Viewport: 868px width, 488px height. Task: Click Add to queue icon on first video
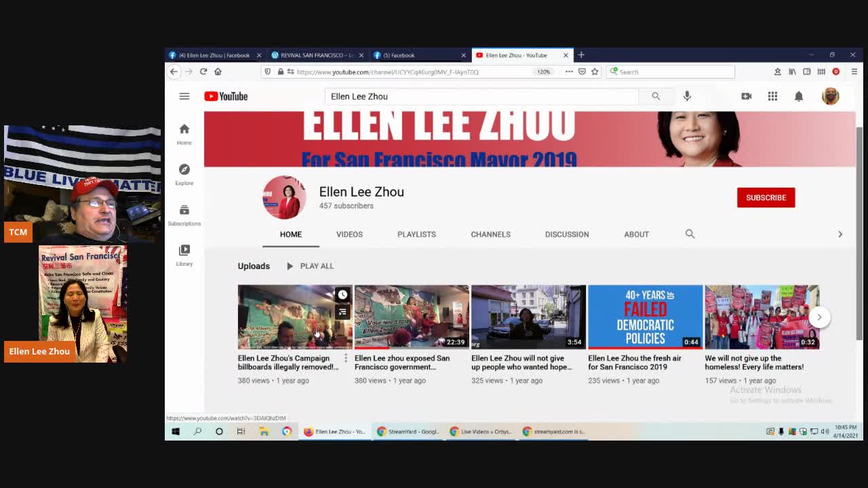(x=342, y=312)
